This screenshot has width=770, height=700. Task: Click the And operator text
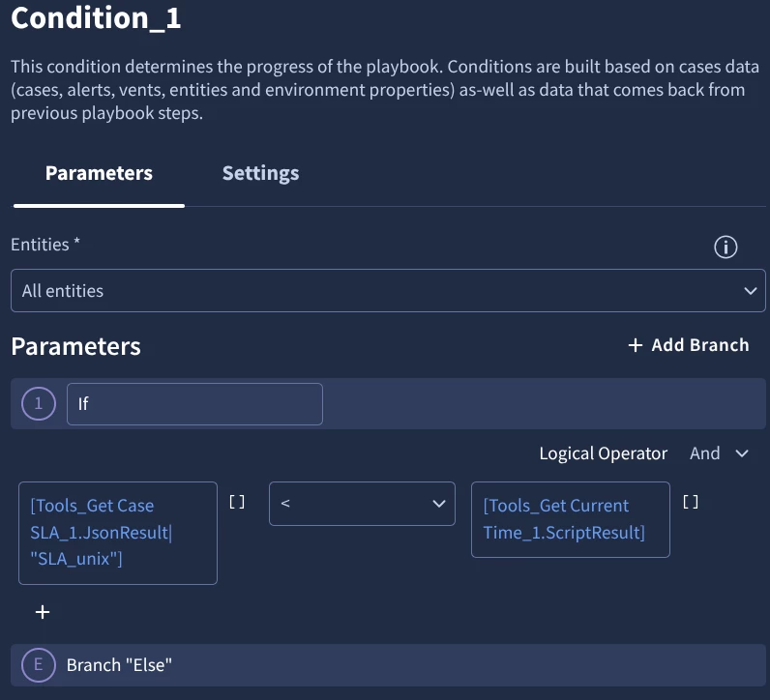(704, 453)
